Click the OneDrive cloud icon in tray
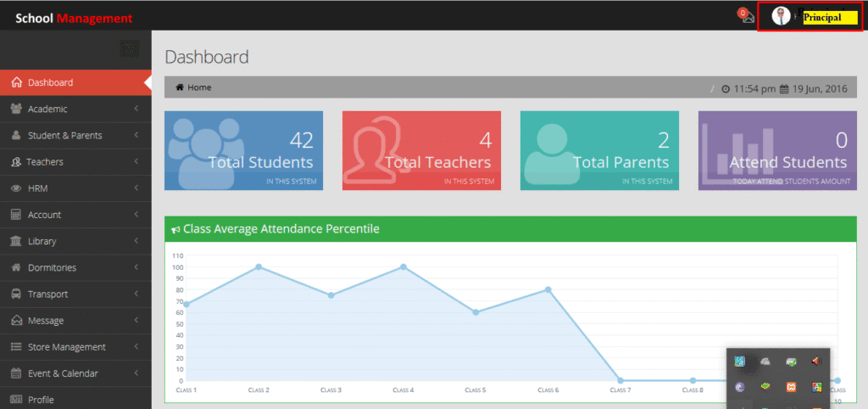Viewport: 868px width, 409px height. (x=765, y=361)
